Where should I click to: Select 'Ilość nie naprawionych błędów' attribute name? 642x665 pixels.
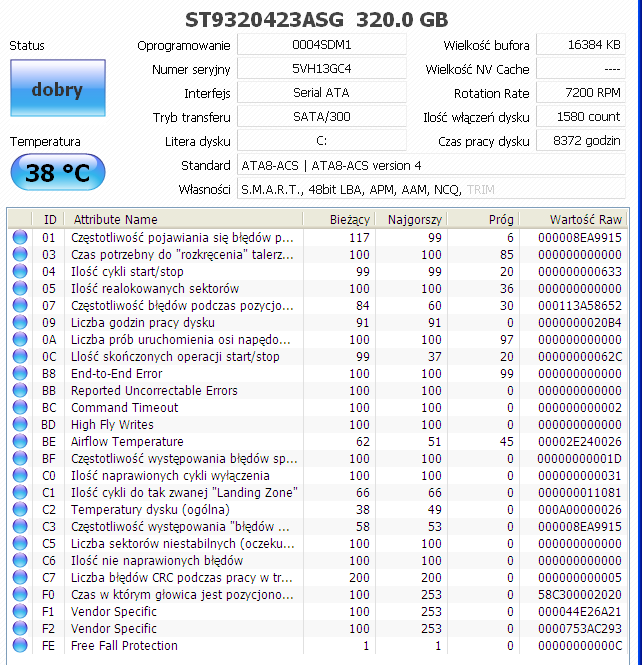157,561
